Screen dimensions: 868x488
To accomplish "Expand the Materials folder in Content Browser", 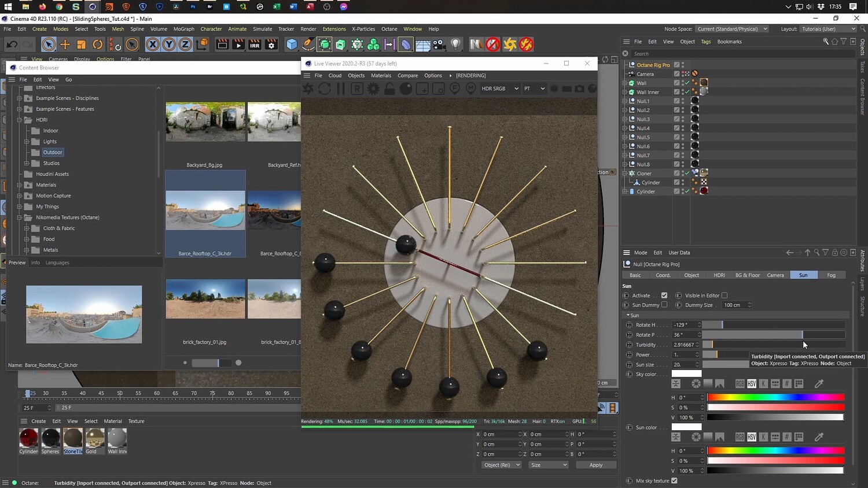I will [19, 185].
